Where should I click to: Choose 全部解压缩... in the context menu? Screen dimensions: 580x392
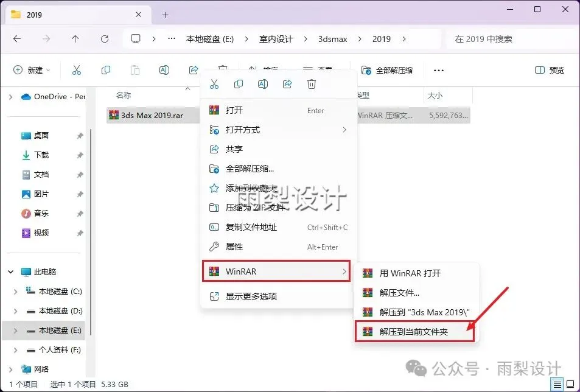click(x=279, y=169)
